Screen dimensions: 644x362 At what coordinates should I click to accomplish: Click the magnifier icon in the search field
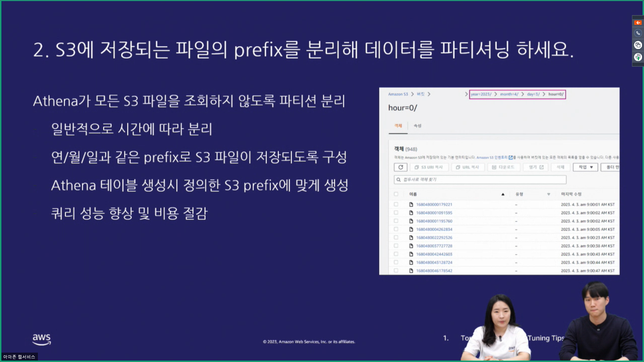[x=398, y=179]
